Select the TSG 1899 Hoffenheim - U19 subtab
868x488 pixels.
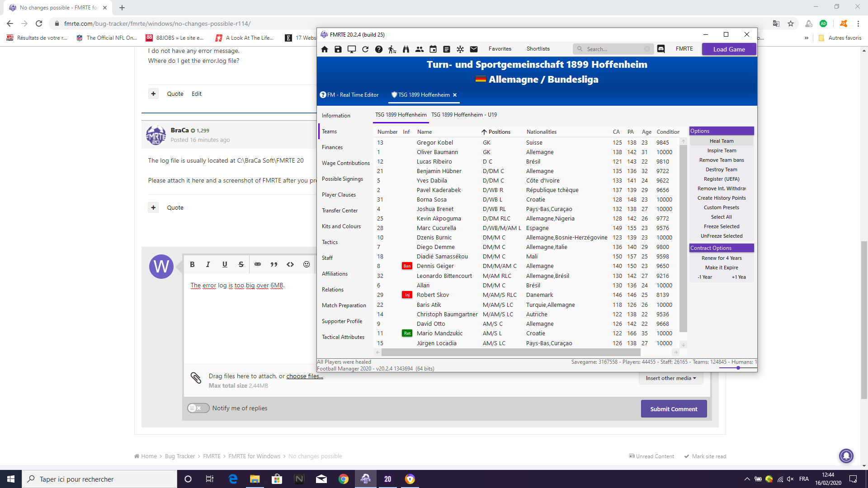[464, 115]
